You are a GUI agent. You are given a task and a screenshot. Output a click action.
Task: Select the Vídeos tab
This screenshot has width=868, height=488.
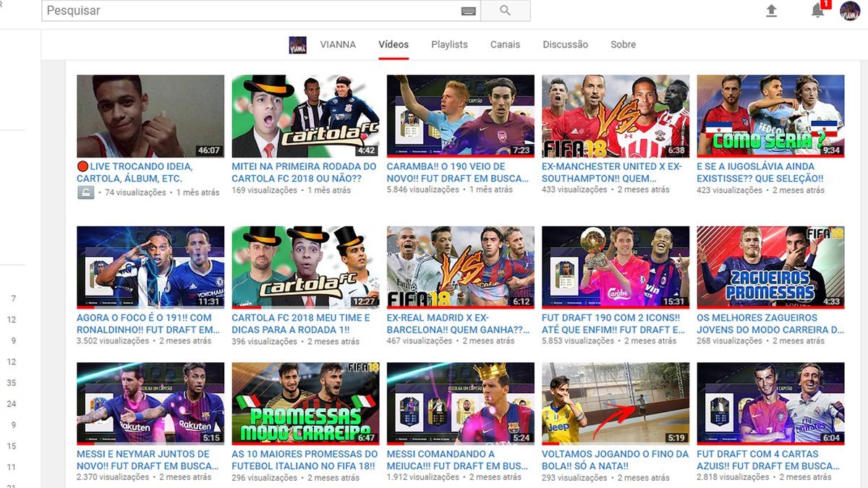(x=393, y=44)
